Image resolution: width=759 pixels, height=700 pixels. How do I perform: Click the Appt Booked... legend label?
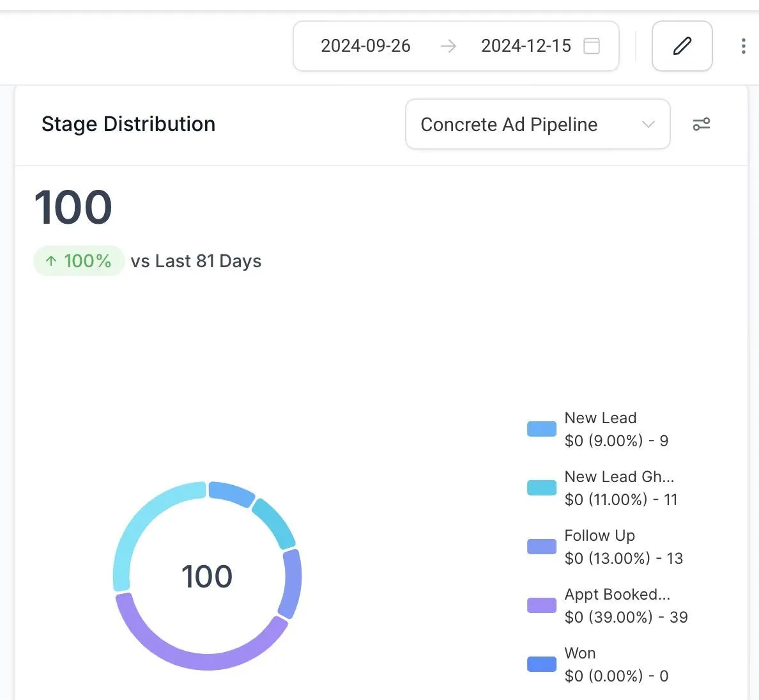(x=617, y=595)
